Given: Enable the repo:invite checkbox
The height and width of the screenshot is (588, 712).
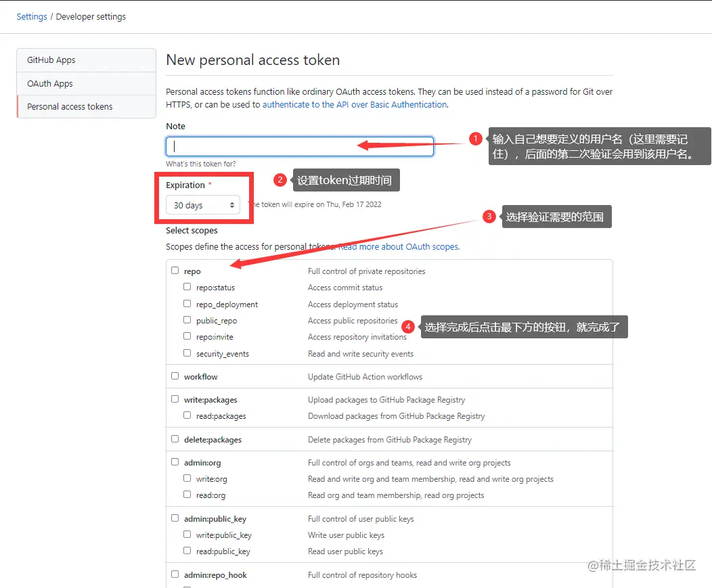Looking at the screenshot, I should 187,336.
